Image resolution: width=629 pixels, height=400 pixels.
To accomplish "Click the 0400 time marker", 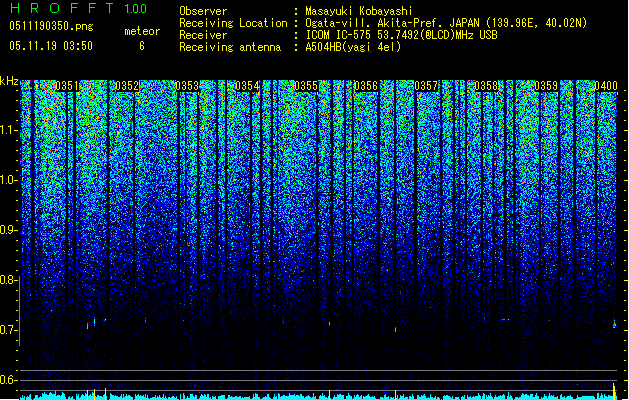I will pyautogui.click(x=606, y=86).
